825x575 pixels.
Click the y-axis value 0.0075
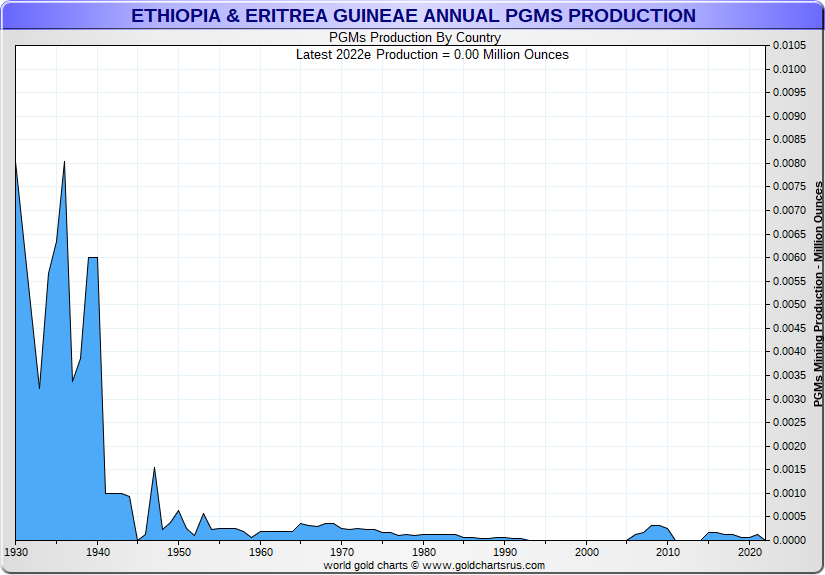pyautogui.click(x=789, y=187)
